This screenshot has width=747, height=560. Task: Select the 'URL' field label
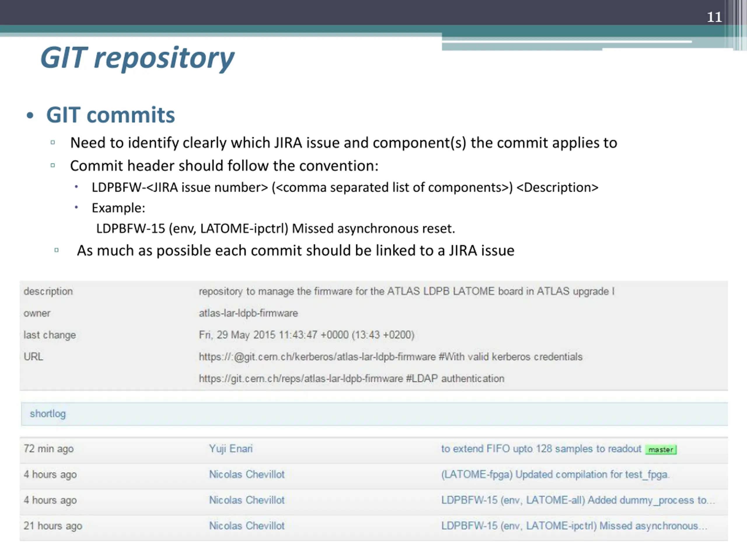(x=34, y=357)
